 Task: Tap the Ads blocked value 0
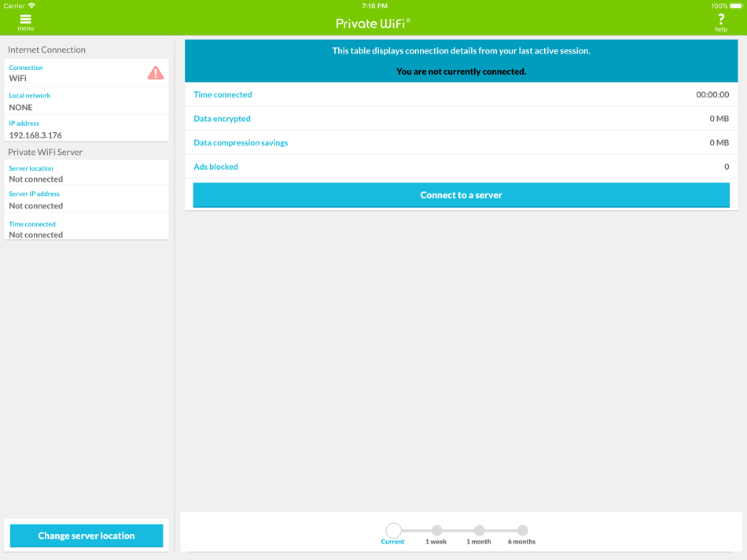[727, 166]
